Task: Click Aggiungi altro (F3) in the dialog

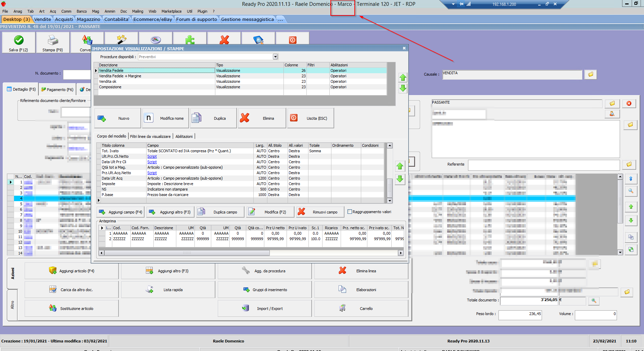Action: coord(171,212)
